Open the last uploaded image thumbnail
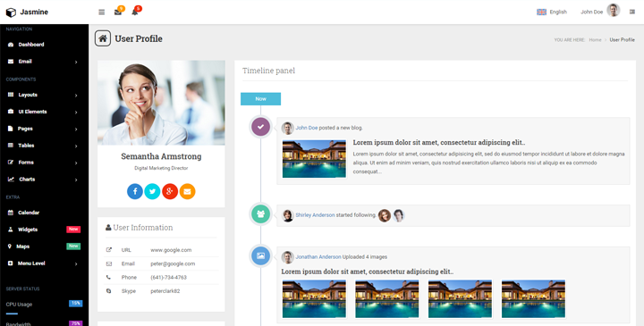 coord(533,299)
